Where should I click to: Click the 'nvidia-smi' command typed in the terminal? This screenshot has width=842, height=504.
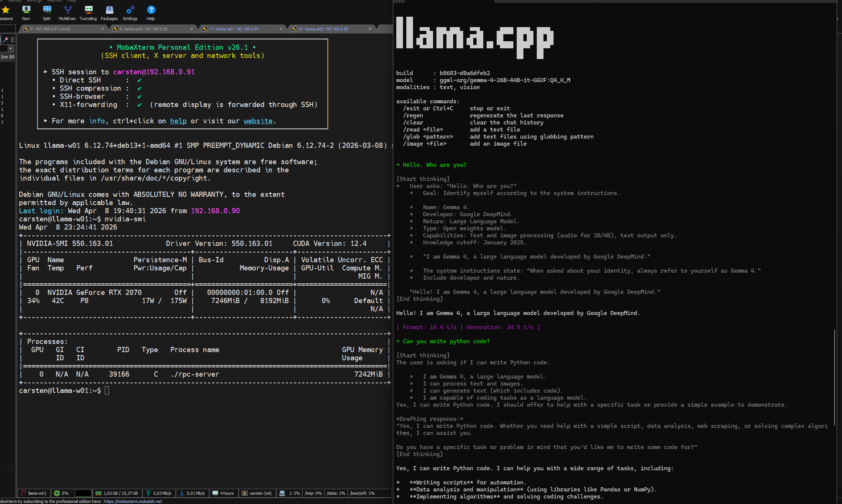click(125, 219)
